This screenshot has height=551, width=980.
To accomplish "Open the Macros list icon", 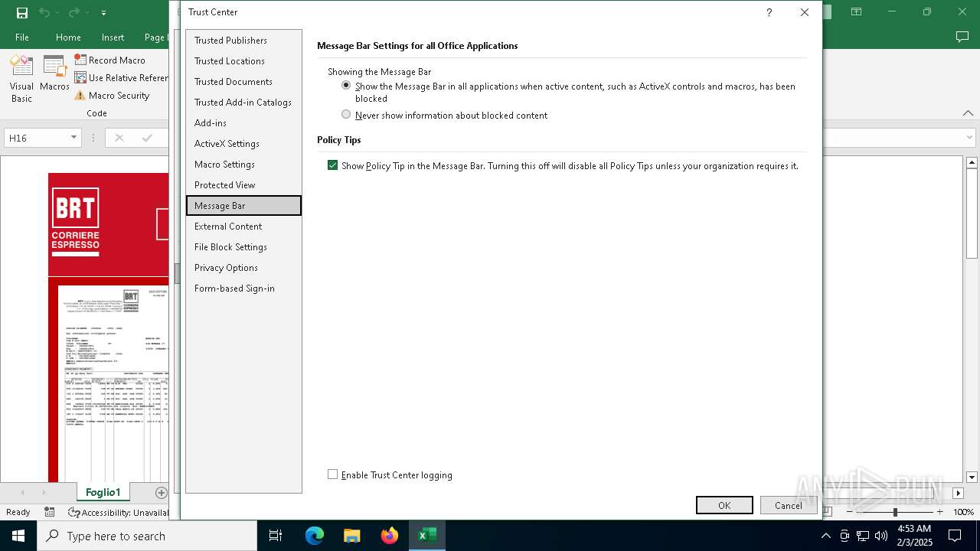I will click(x=54, y=74).
